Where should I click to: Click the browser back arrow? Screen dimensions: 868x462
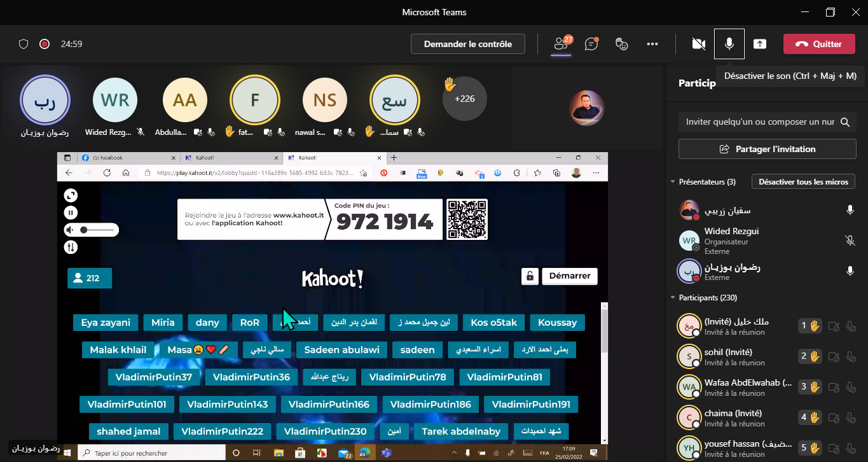pos(69,172)
